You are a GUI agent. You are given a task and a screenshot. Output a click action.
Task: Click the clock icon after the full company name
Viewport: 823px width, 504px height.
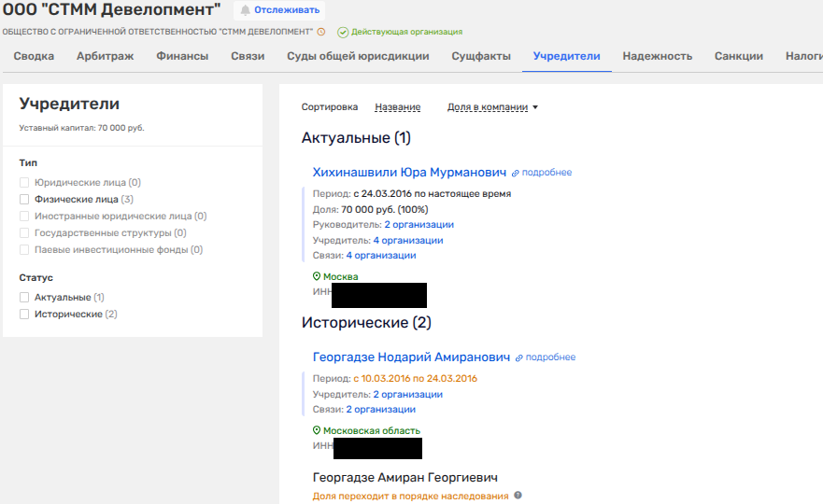pyautogui.click(x=321, y=32)
